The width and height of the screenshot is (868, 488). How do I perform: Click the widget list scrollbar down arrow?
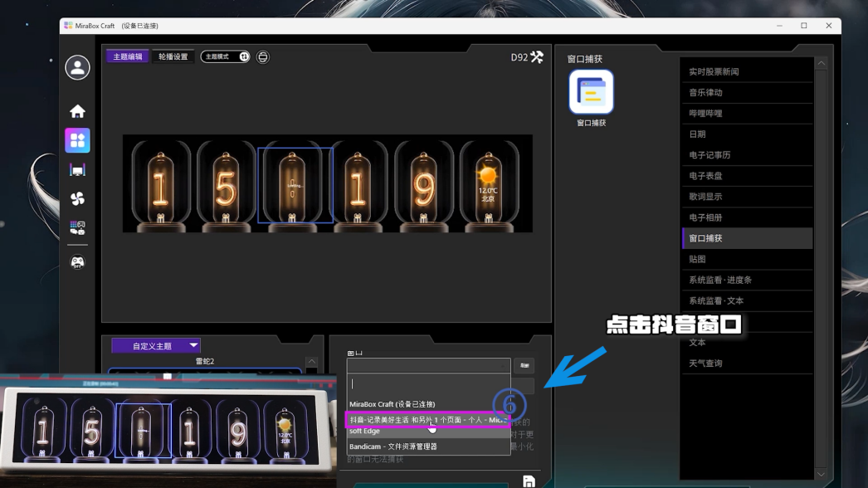822,474
